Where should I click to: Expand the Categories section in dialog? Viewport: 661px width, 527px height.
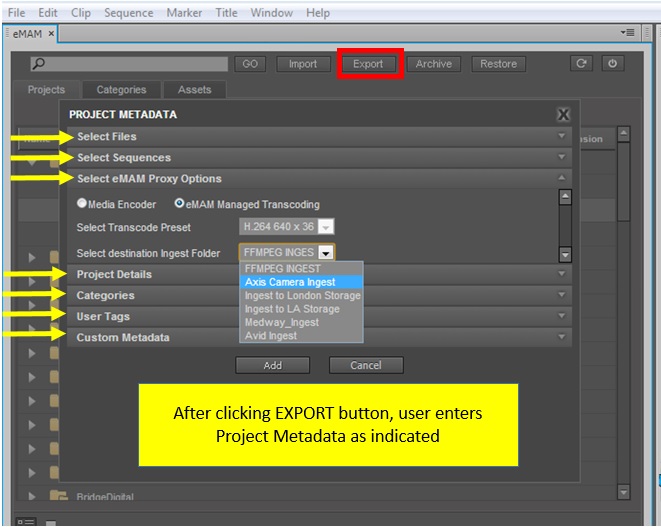pyautogui.click(x=319, y=295)
